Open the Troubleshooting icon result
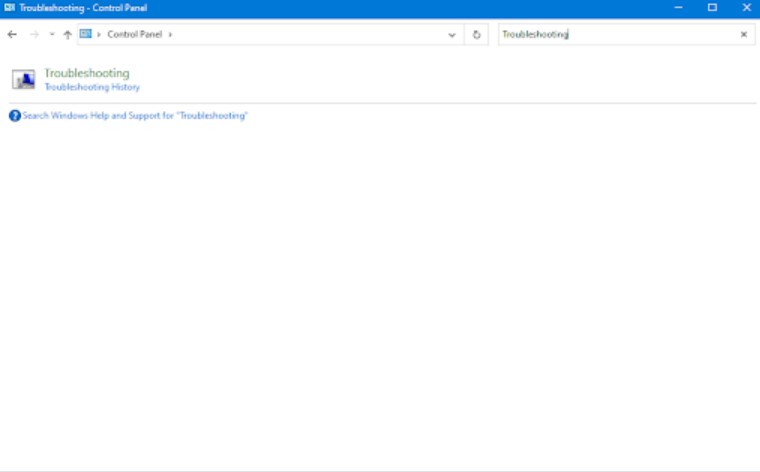Viewport: 760px width, 472px height. 23,79
